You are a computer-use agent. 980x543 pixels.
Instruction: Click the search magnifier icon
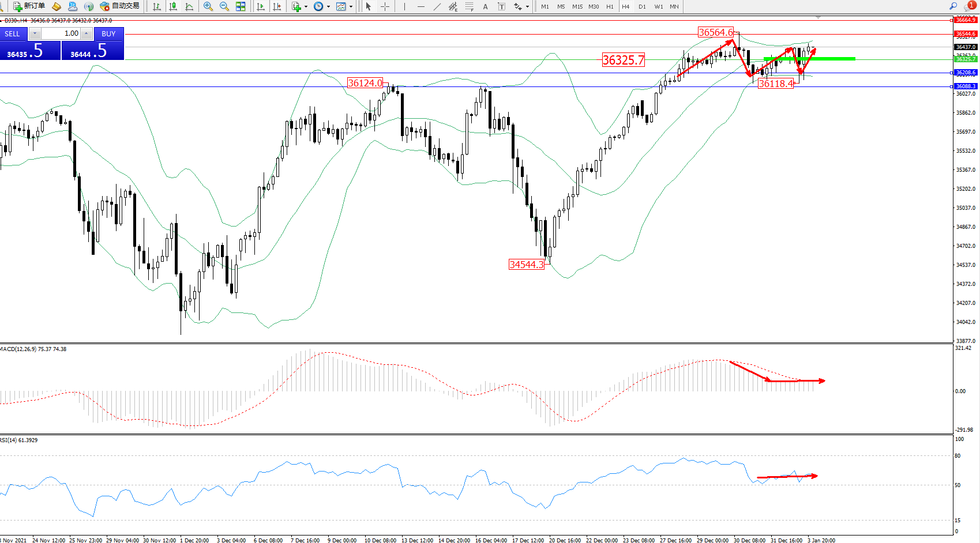pyautogui.click(x=953, y=6)
